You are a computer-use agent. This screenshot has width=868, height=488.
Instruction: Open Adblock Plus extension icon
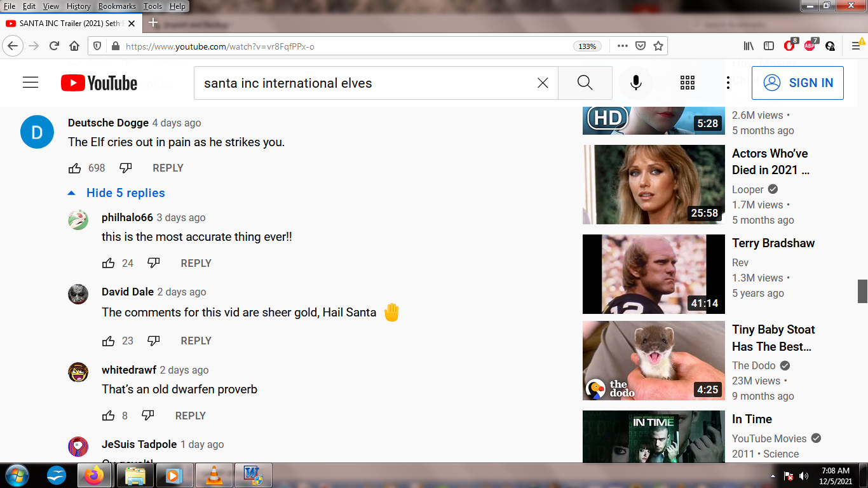(810, 45)
